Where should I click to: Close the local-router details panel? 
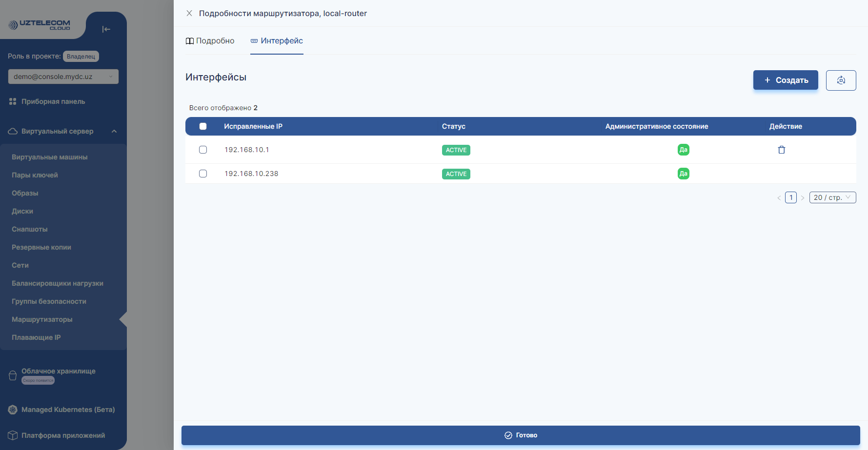[189, 13]
